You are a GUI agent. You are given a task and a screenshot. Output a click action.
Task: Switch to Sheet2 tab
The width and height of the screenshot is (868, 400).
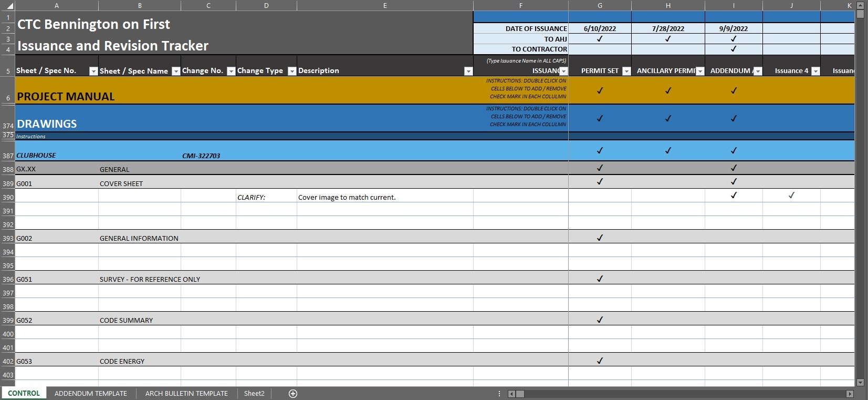tap(254, 393)
